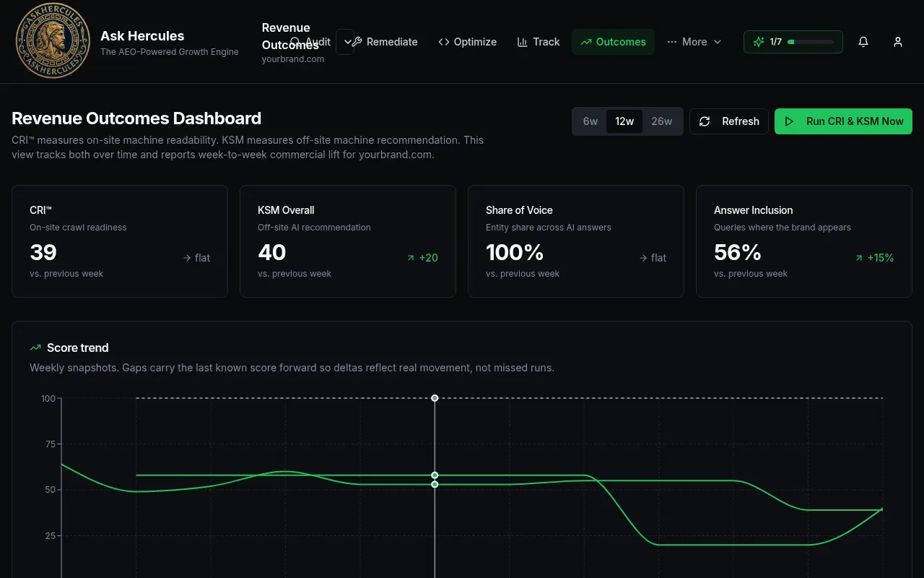
Task: Open the Share of Voice card
Action: tap(576, 241)
